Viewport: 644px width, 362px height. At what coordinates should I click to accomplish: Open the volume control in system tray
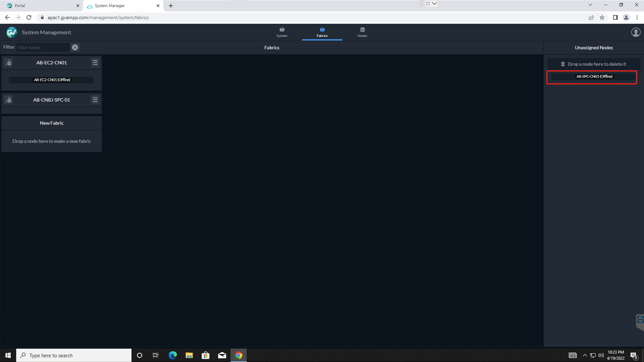click(x=601, y=356)
